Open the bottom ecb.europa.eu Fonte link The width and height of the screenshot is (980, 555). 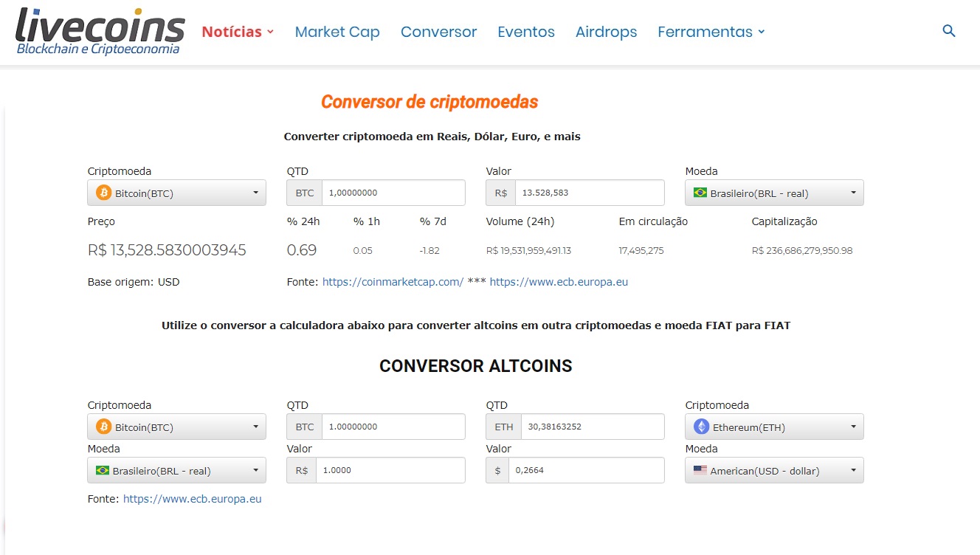pos(192,499)
